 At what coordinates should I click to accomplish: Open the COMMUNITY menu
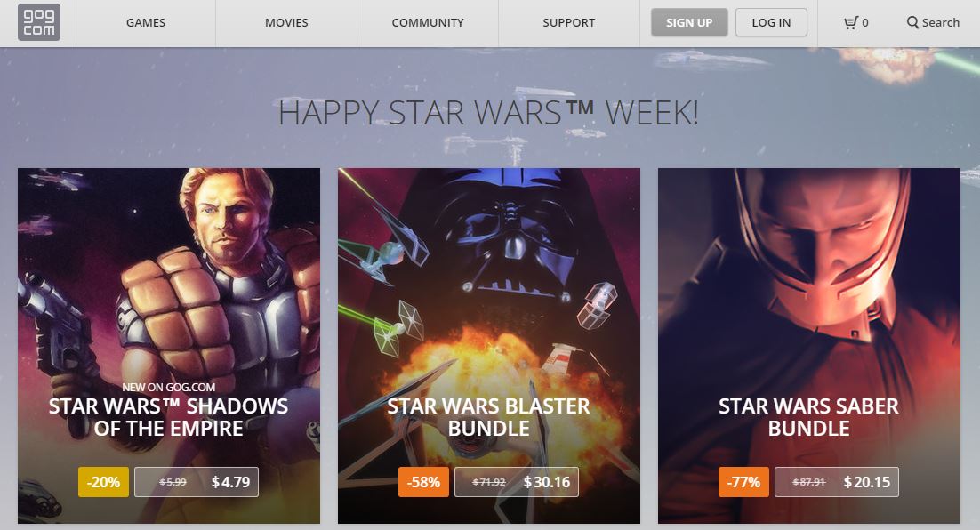coord(428,23)
